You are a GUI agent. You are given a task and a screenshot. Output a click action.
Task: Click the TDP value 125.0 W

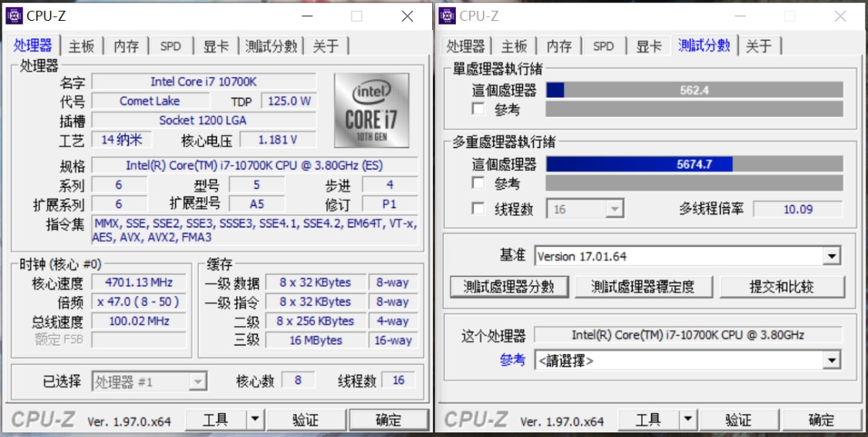(289, 101)
